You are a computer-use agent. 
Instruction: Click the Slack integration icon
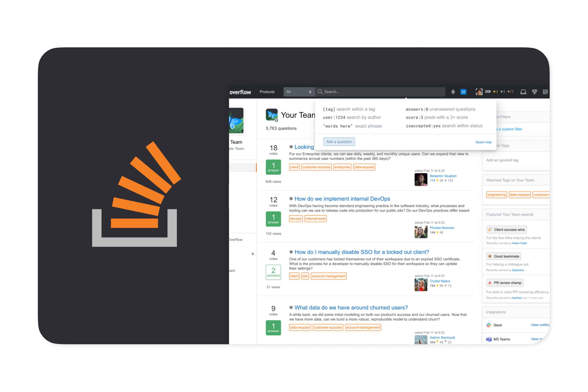[489, 325]
